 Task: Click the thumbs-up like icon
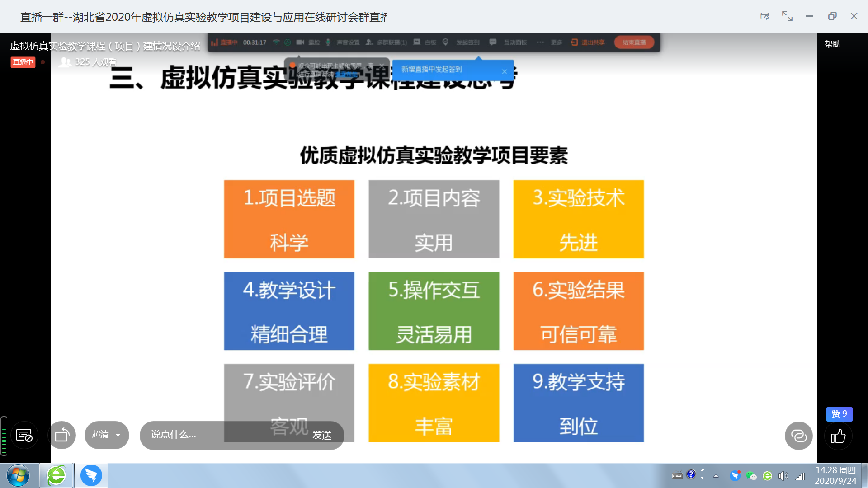[x=838, y=436]
